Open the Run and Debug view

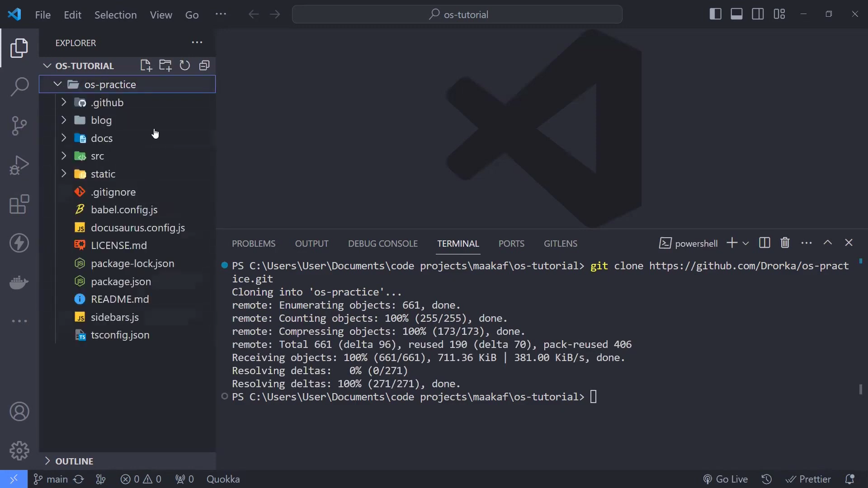tap(19, 165)
